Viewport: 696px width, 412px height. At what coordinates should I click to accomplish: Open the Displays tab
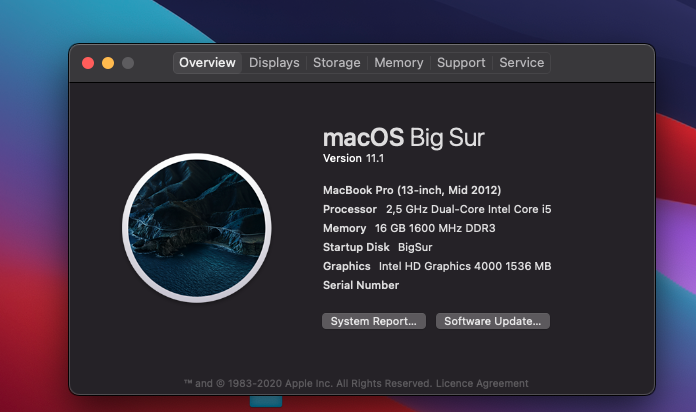[274, 63]
